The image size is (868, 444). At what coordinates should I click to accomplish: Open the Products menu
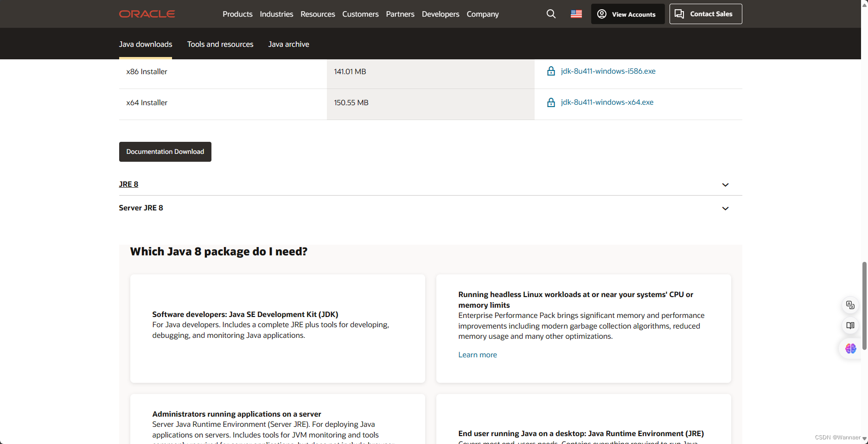(x=237, y=14)
